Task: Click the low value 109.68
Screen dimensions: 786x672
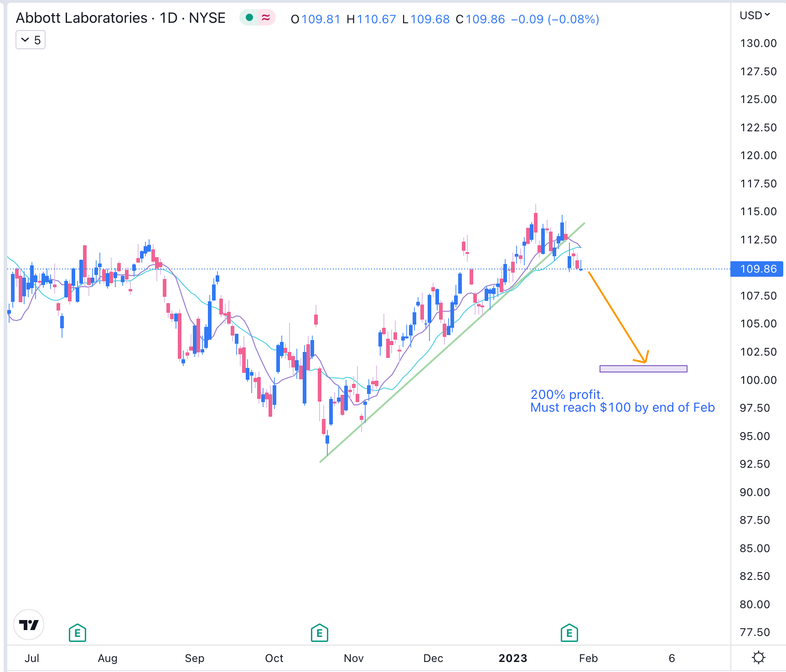Action: pyautogui.click(x=430, y=19)
